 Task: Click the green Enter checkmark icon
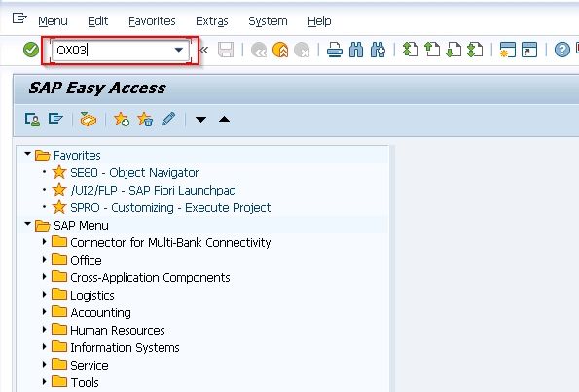pyautogui.click(x=31, y=50)
